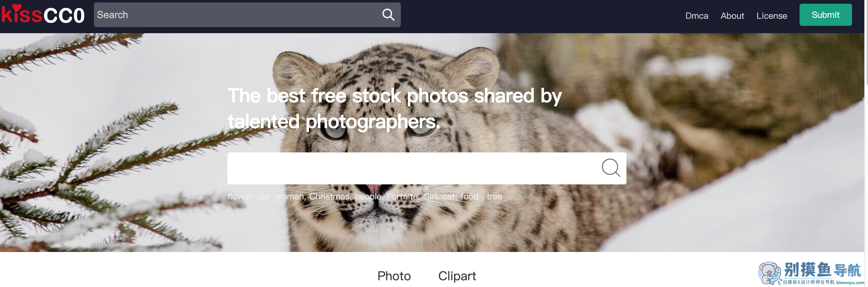Click the header search magnifier icon
Image resolution: width=868 pixels, height=287 pixels.
point(388,15)
